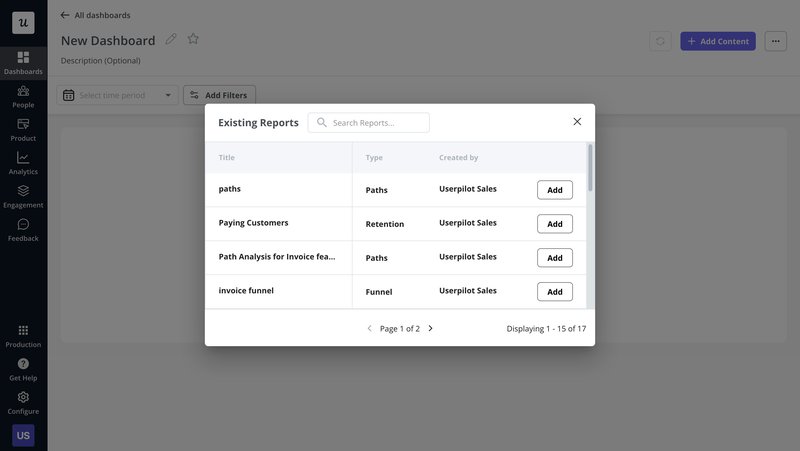800x451 pixels.
Task: Click the dashboard refresh icon
Action: pyautogui.click(x=660, y=41)
